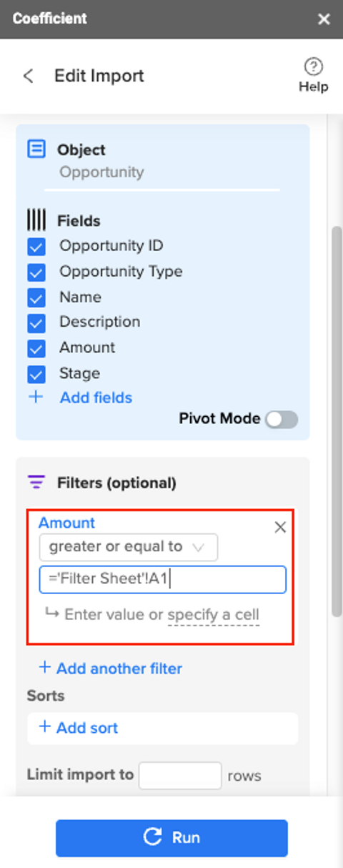Click the Add sort link

click(79, 728)
